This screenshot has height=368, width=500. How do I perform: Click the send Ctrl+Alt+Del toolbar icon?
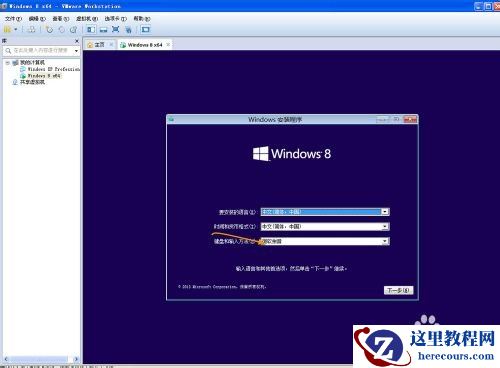pyautogui.click(x=31, y=30)
